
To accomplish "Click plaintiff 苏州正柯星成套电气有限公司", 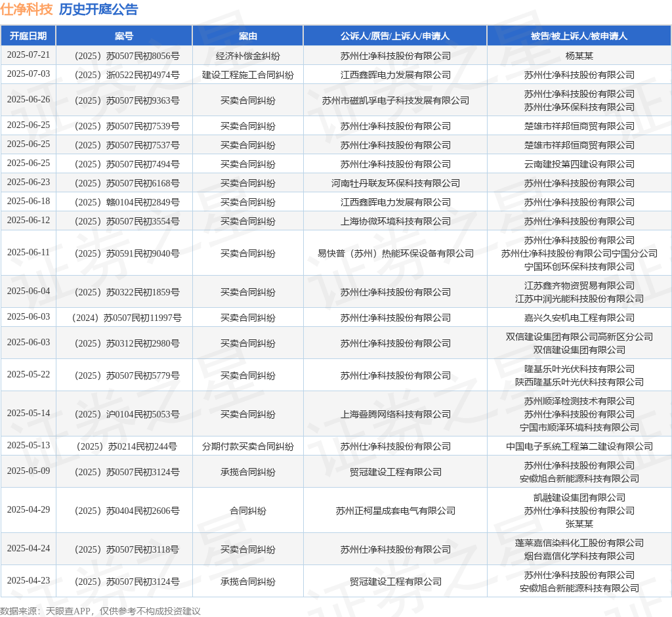I will [395, 510].
